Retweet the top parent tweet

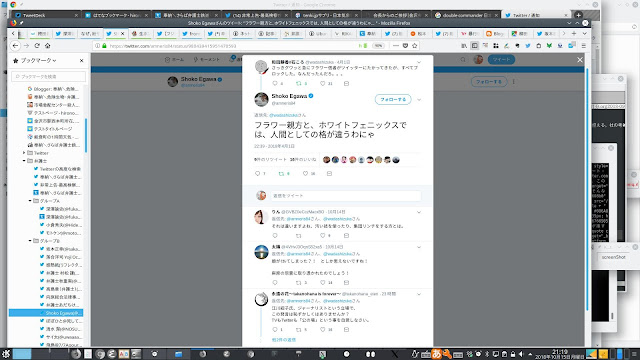tap(298, 83)
